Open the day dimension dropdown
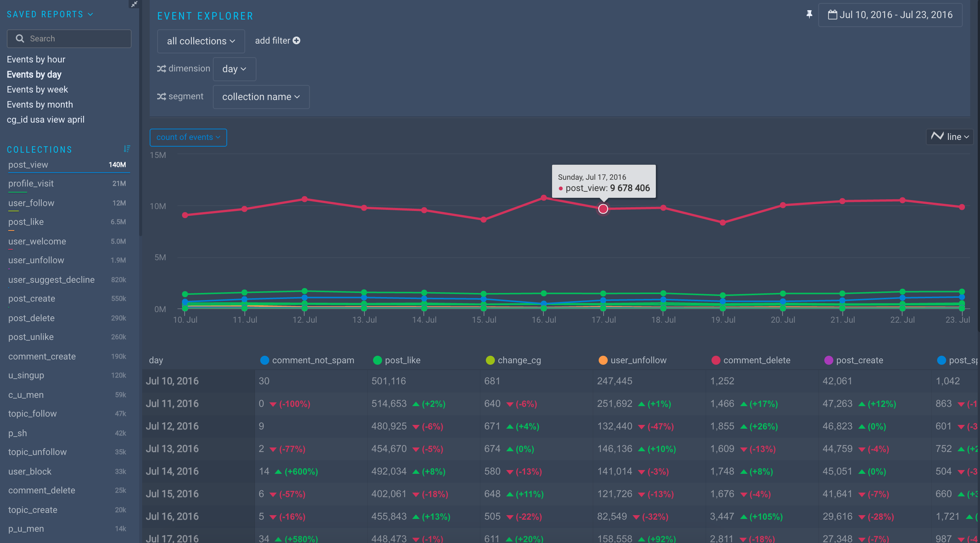The image size is (980, 543). click(234, 69)
